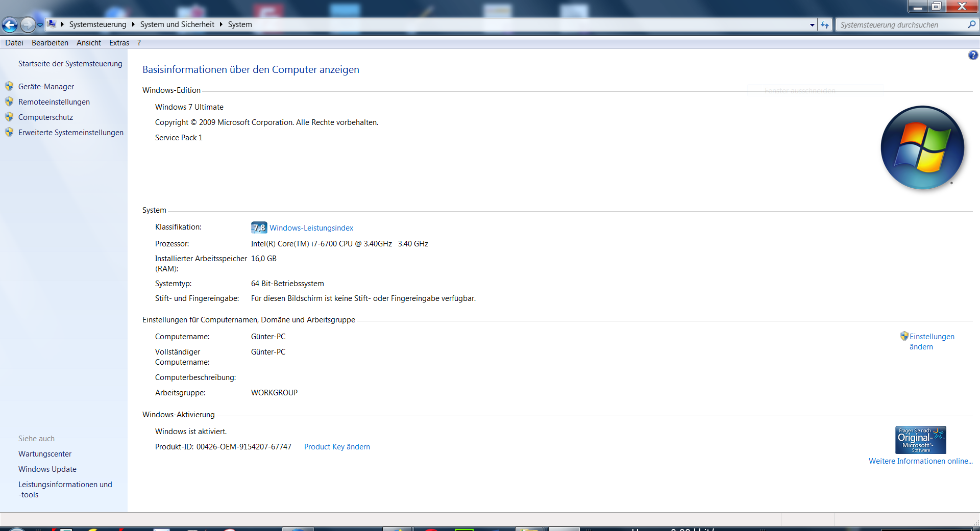The width and height of the screenshot is (980, 531).
Task: Click the 64 Bit-Betriebssystem value
Action: click(x=287, y=284)
